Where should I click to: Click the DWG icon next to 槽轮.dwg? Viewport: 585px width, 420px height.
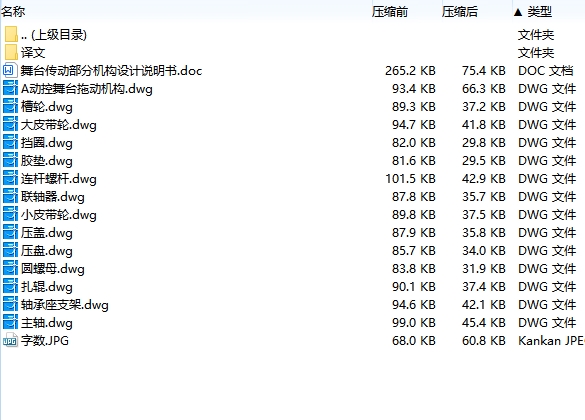tap(10, 106)
